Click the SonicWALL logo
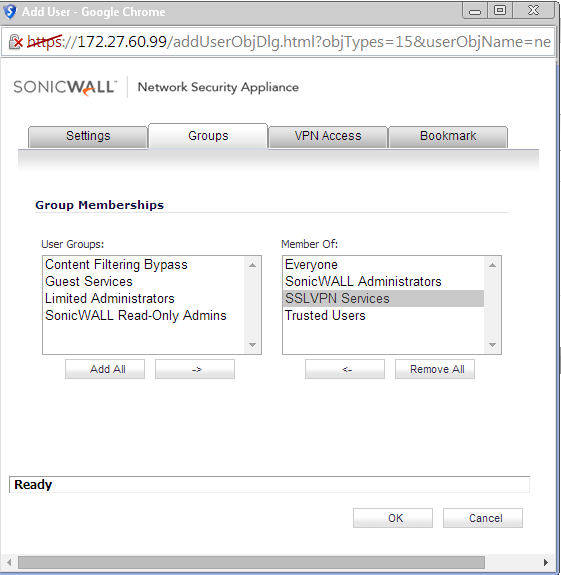 [x=65, y=88]
